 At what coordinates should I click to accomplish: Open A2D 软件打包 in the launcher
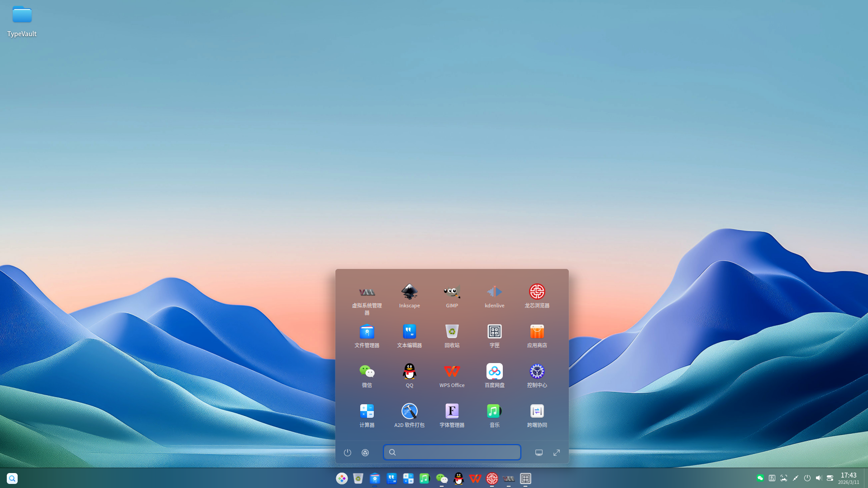(x=409, y=415)
